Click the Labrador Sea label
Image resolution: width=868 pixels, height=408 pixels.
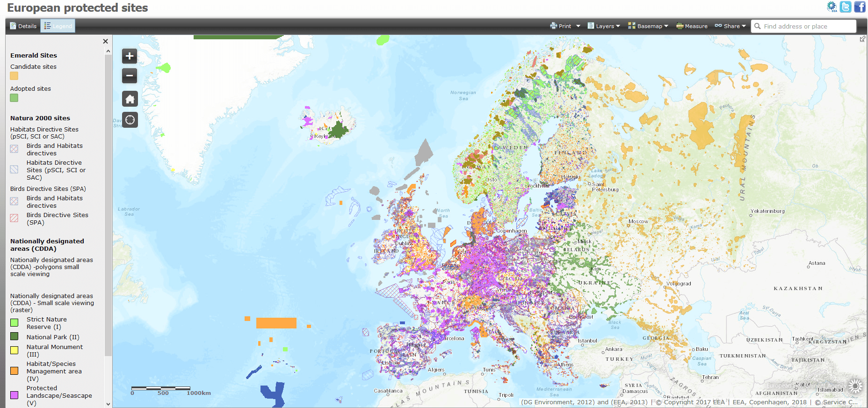click(129, 211)
